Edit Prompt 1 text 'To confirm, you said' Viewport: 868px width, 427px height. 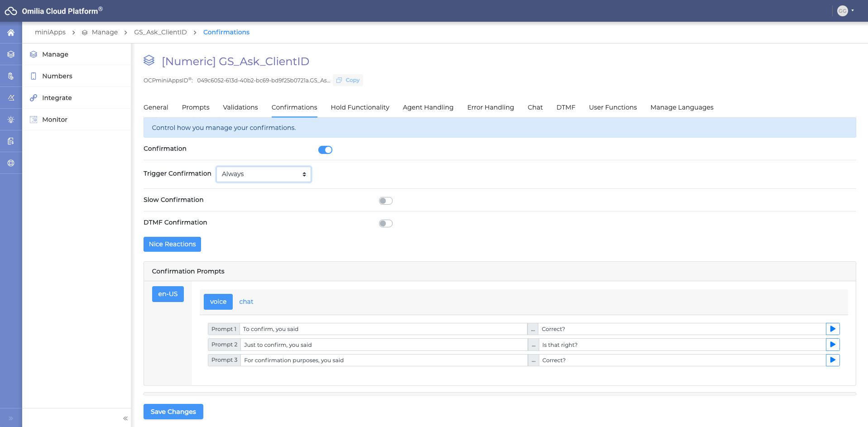384,329
